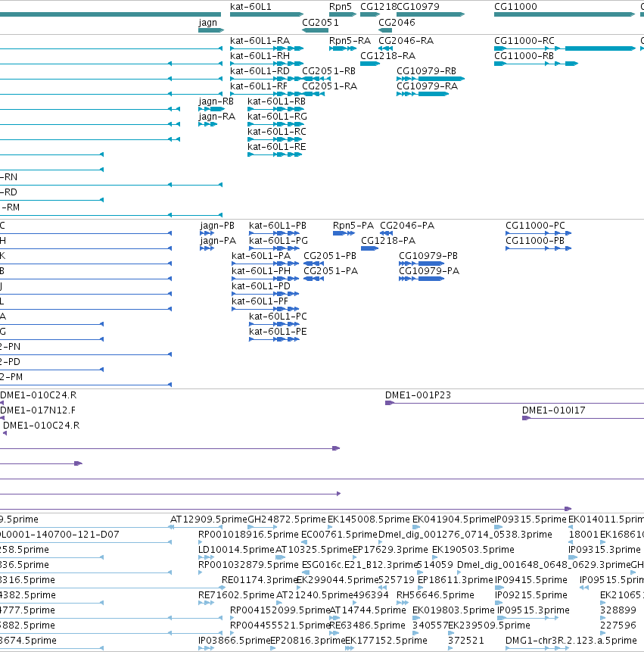Click transcript kat-60L1-RD

tap(266, 79)
